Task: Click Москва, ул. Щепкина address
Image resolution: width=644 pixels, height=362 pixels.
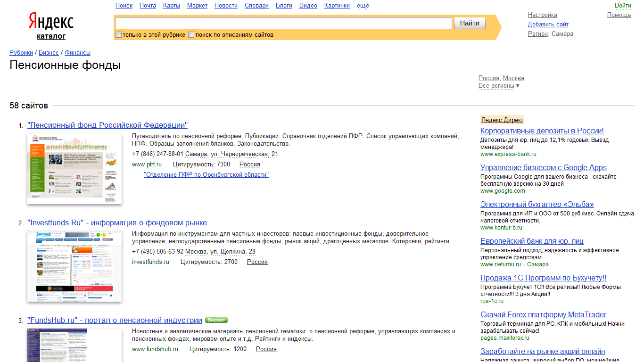Action: [x=220, y=252]
